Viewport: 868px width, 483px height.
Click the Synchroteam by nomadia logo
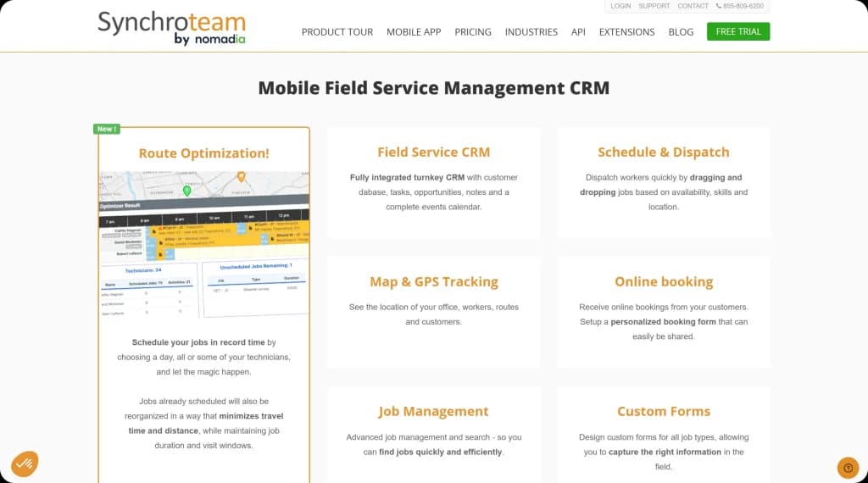171,27
